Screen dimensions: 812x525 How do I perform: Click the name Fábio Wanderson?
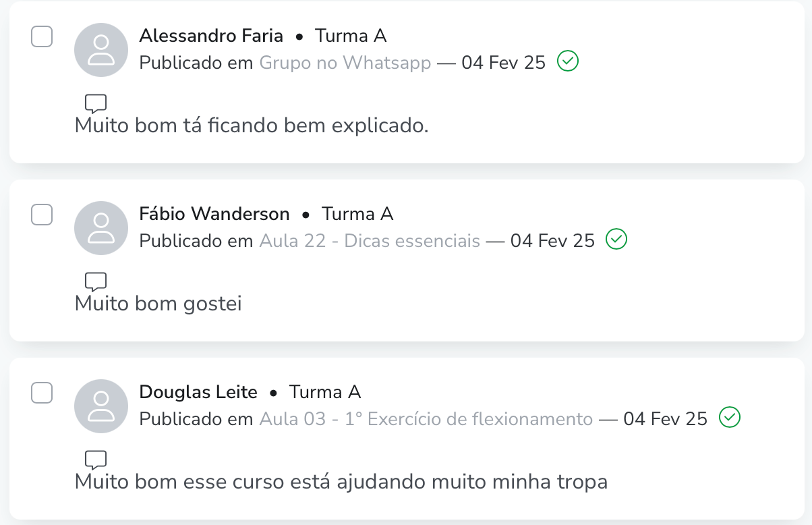point(214,214)
